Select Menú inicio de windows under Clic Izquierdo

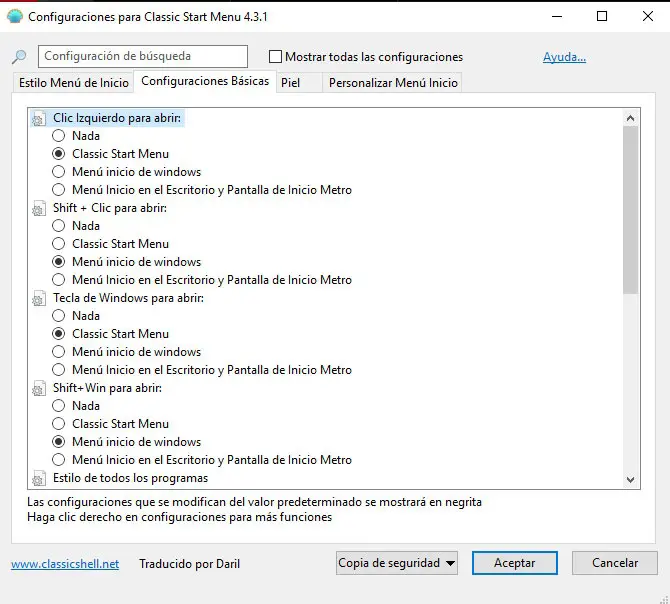pos(59,172)
